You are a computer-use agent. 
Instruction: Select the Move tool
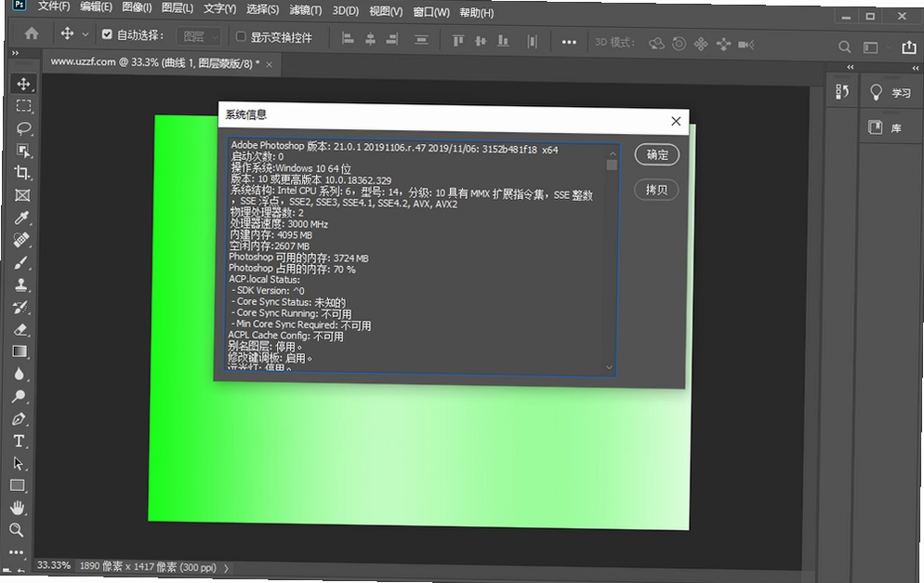pyautogui.click(x=23, y=84)
